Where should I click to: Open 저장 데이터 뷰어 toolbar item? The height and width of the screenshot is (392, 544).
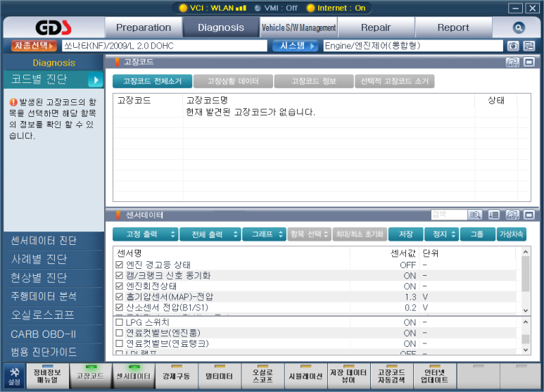pyautogui.click(x=348, y=376)
